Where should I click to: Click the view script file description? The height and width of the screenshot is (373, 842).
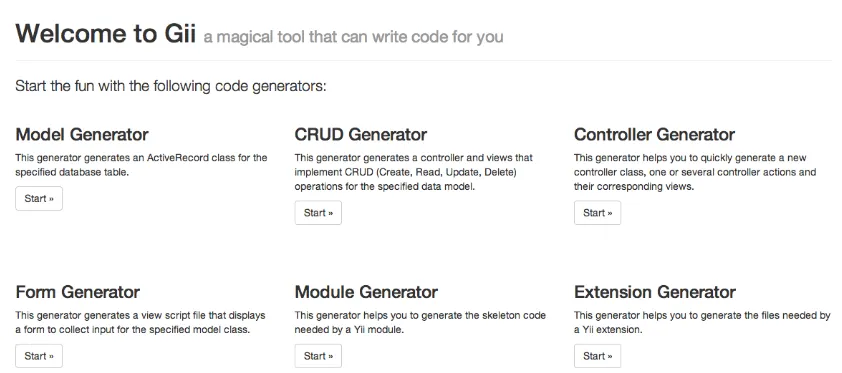tap(140, 323)
